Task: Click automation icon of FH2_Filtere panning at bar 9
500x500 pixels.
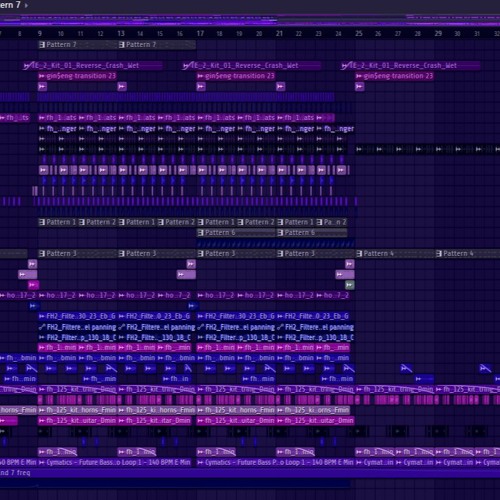Action: (x=42, y=327)
